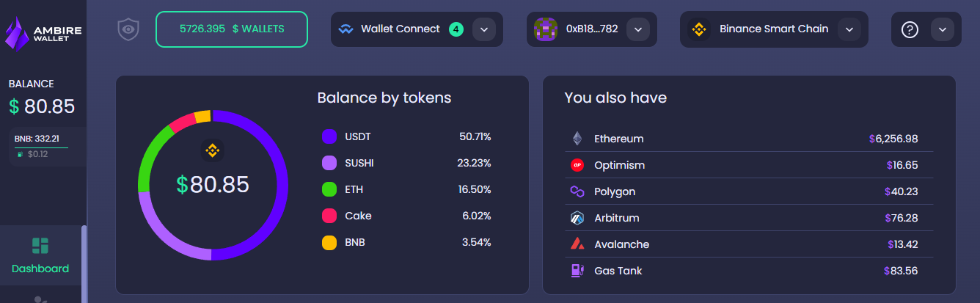The width and height of the screenshot is (980, 303).
Task: Click the Arbitrum network icon
Action: [x=577, y=218]
